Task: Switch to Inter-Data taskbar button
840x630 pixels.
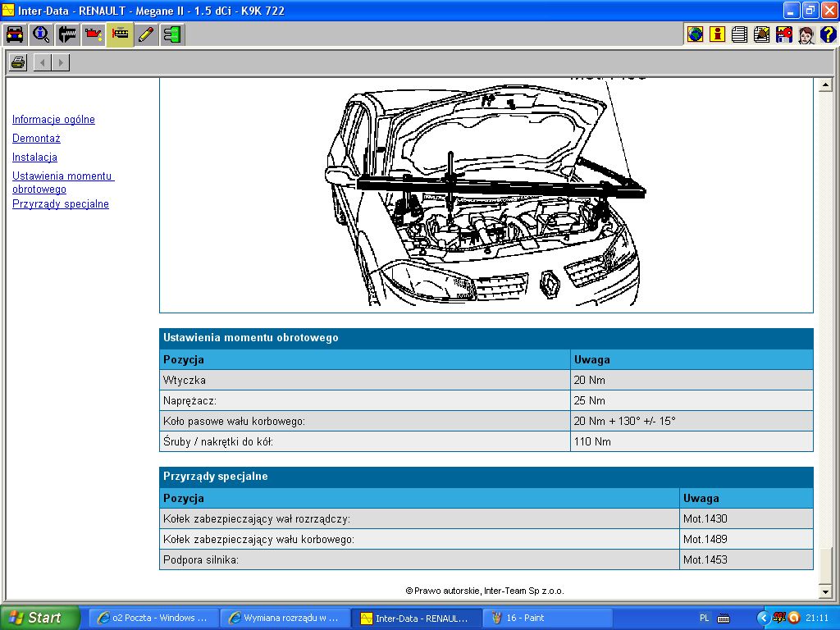Action: pyautogui.click(x=417, y=619)
